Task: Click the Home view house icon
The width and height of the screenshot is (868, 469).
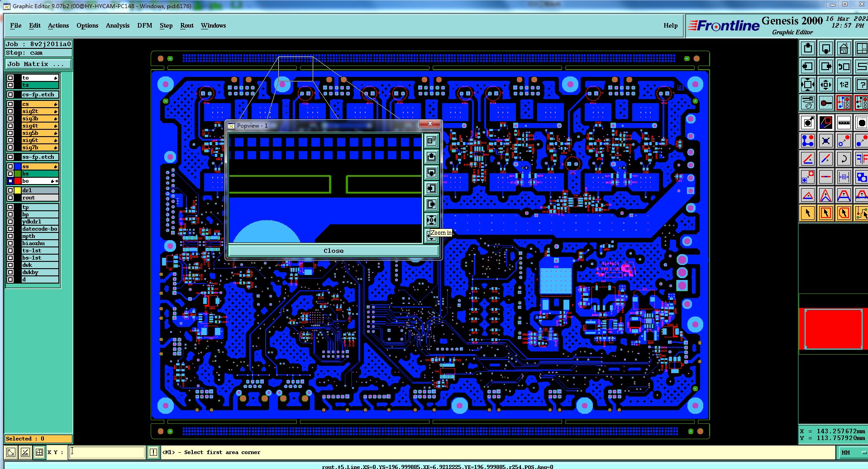Action: (x=844, y=48)
